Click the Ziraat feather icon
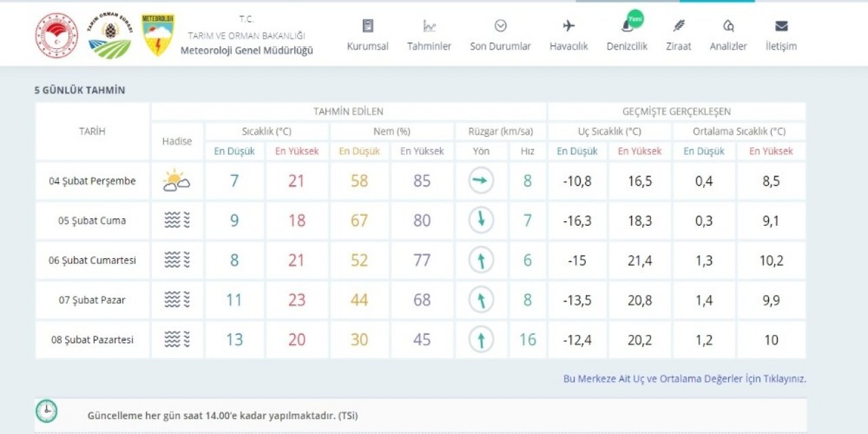Screen dimensions: 868x434 pos(678,26)
